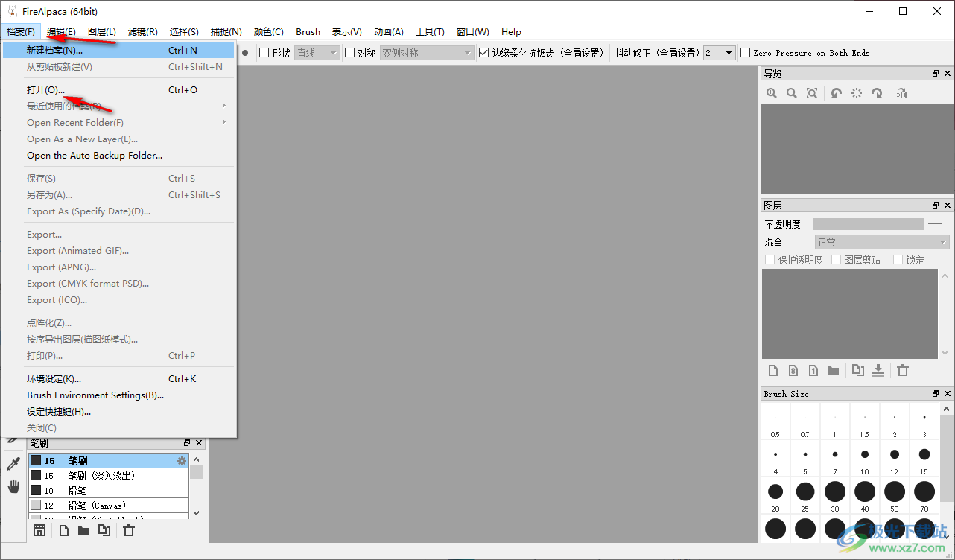Reset canvas rotation in Navigator panel
Image resolution: width=955 pixels, height=560 pixels.
click(857, 93)
